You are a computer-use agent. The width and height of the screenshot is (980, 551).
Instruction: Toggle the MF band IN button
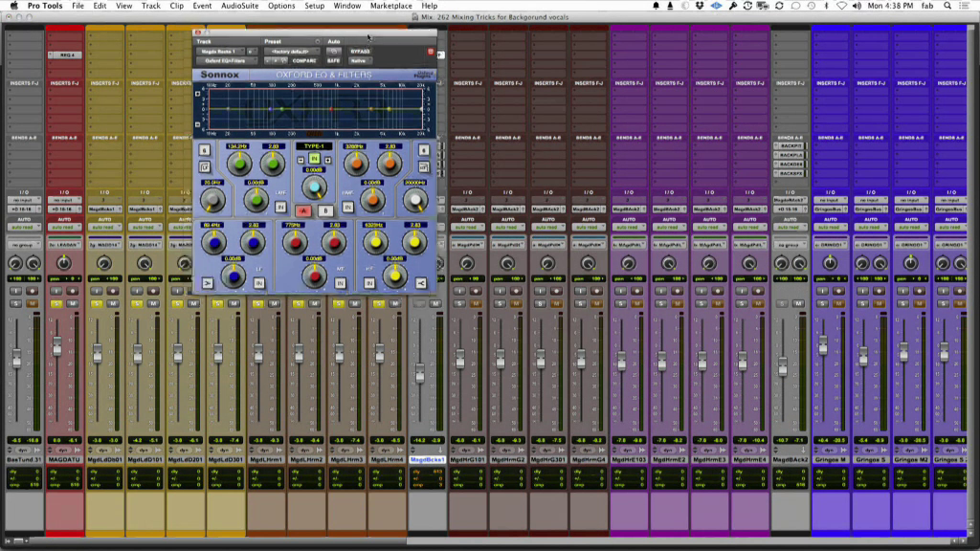click(340, 283)
